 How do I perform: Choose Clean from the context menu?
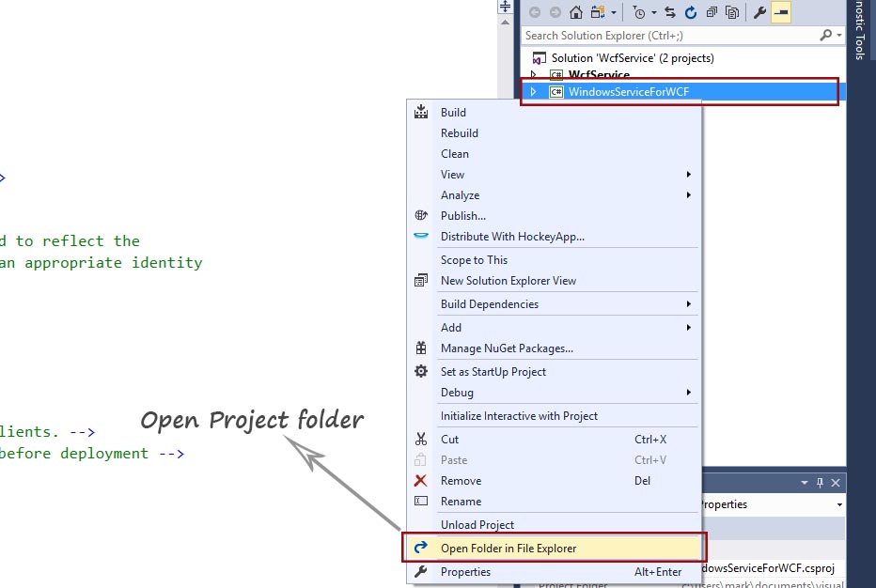pyautogui.click(x=553, y=153)
